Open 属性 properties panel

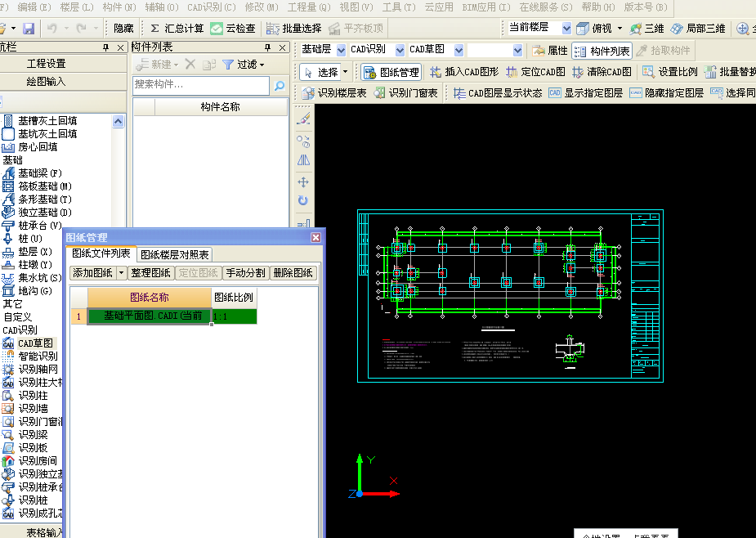pos(550,51)
